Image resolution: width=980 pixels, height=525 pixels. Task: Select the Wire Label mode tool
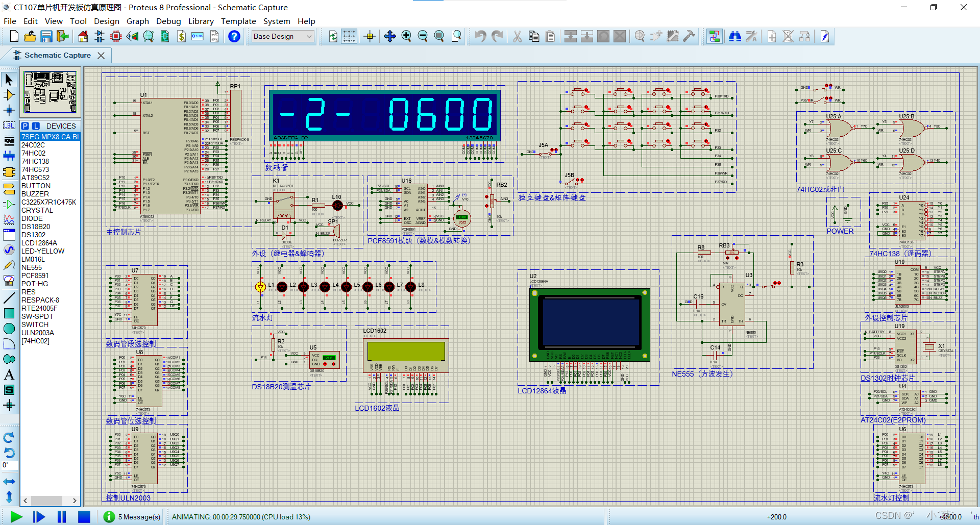(x=9, y=126)
